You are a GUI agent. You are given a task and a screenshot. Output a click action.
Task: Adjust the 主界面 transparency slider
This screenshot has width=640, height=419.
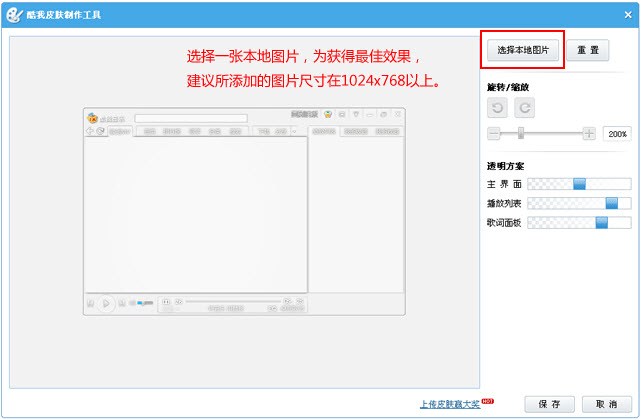pyautogui.click(x=579, y=184)
